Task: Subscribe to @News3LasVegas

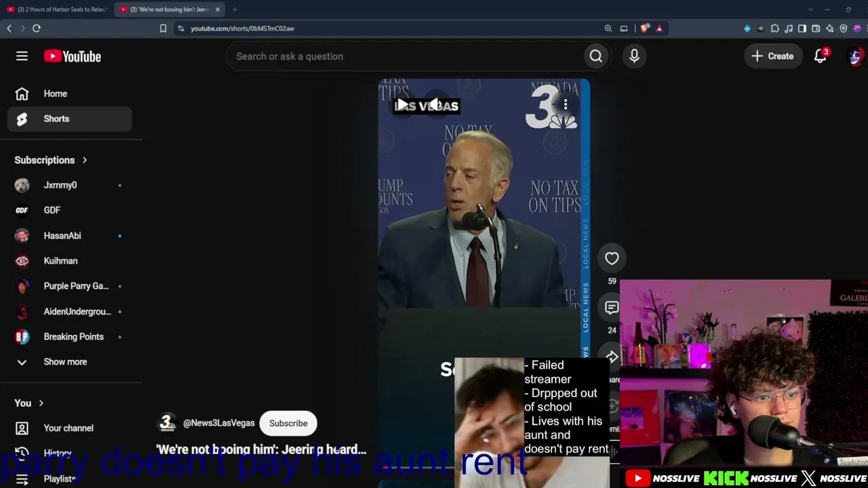Action: pyautogui.click(x=288, y=423)
